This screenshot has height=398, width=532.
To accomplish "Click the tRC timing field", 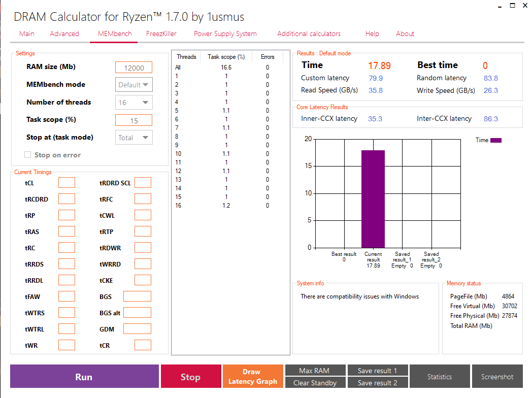I will point(66,248).
